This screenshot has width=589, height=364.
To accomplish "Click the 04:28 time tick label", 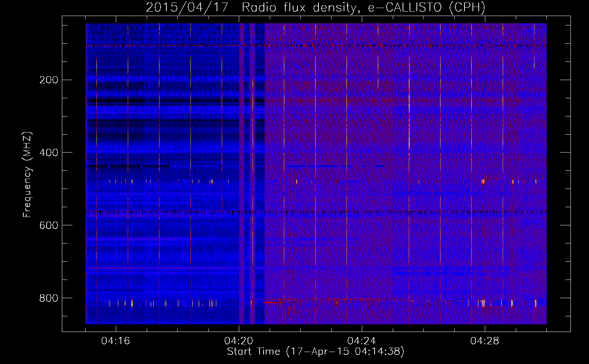I will tap(485, 341).
